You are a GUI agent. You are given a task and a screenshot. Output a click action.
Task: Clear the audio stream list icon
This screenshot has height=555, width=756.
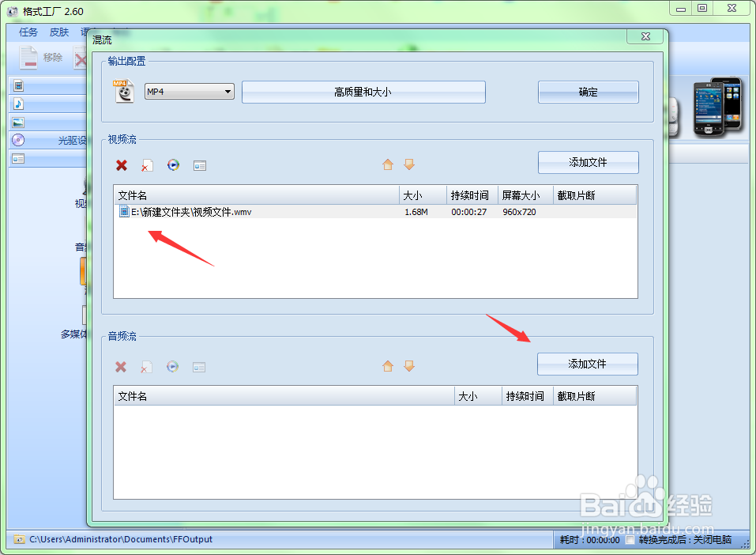(146, 368)
